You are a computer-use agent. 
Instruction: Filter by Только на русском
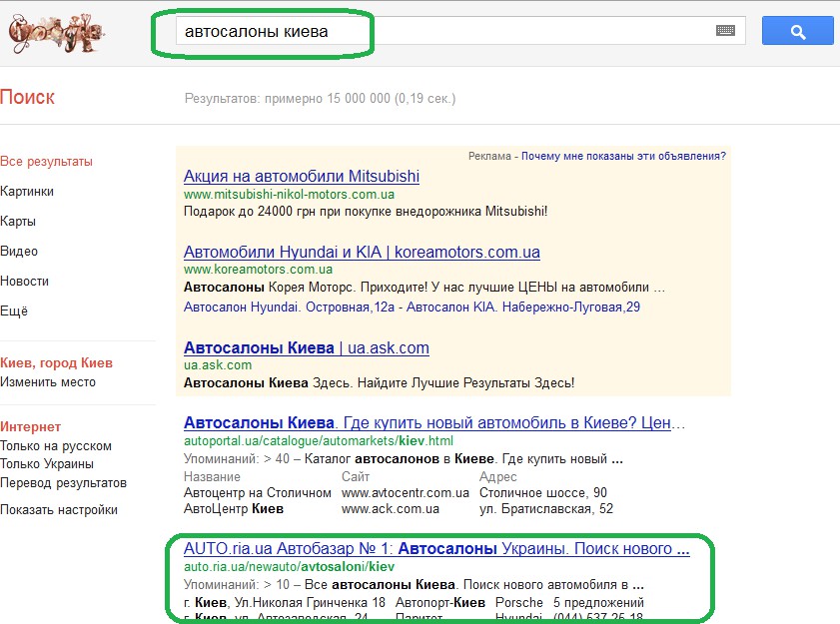click(56, 445)
